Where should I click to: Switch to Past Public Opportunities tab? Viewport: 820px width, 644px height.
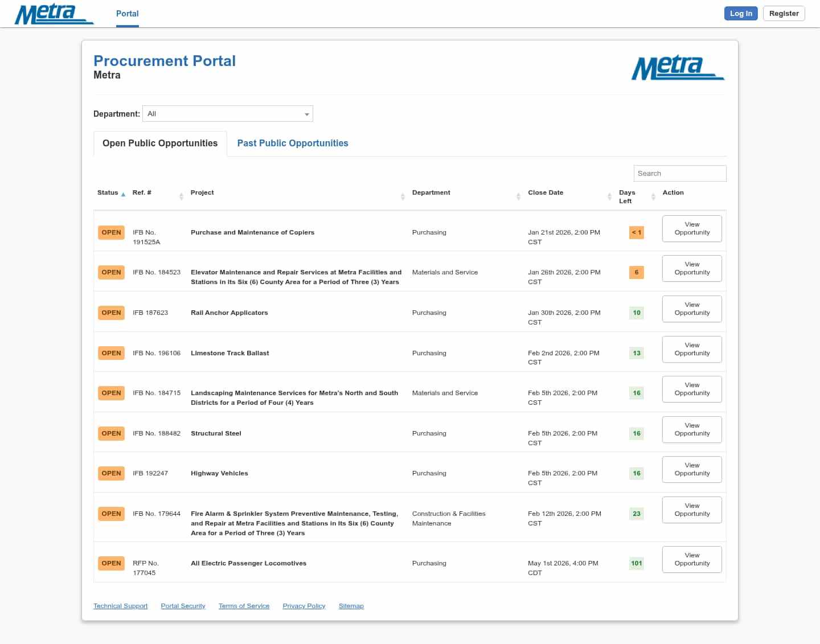coord(292,143)
